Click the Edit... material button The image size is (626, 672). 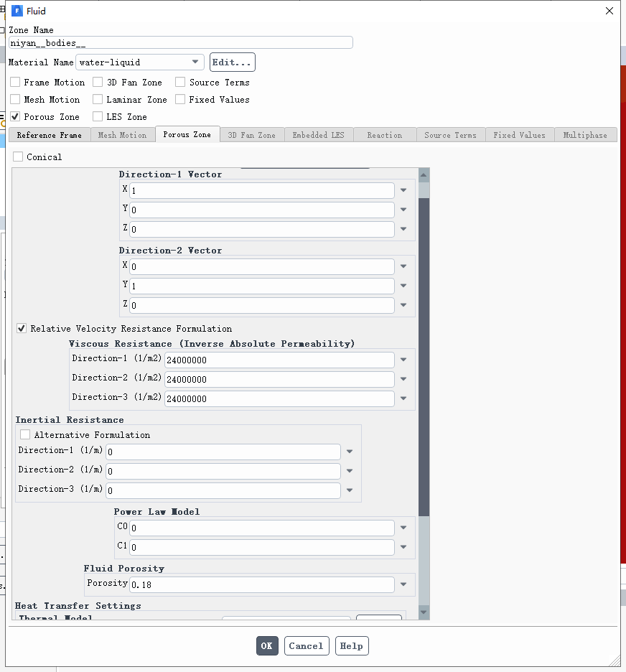pyautogui.click(x=232, y=62)
